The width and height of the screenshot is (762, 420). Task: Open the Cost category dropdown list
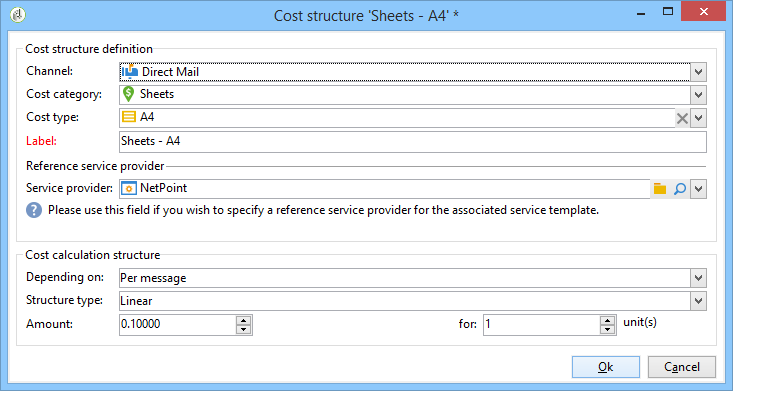(x=699, y=94)
